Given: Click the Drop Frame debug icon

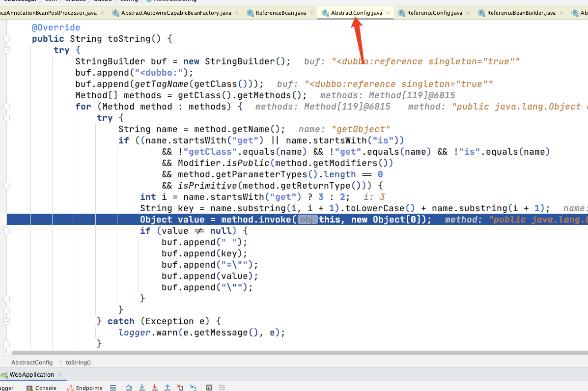Looking at the screenshot, I should (180, 388).
